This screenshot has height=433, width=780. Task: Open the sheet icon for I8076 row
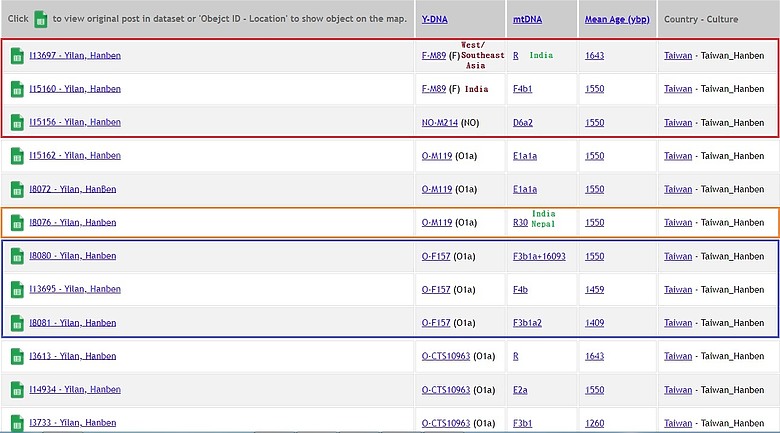point(17,222)
